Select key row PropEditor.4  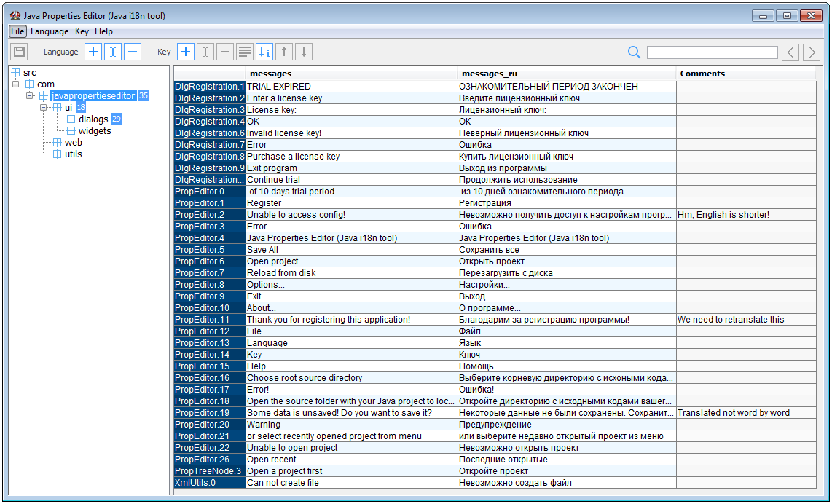(x=210, y=238)
